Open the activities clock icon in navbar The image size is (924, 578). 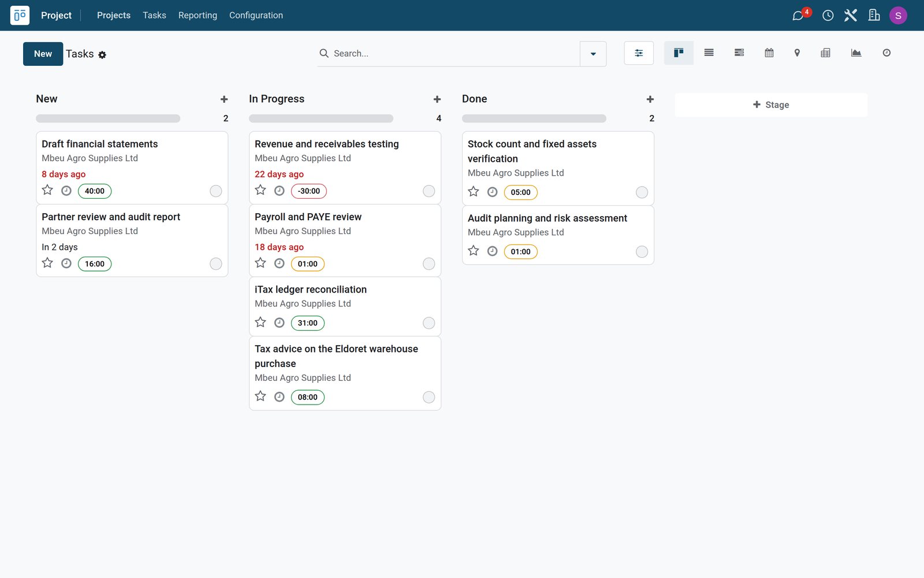pyautogui.click(x=828, y=16)
